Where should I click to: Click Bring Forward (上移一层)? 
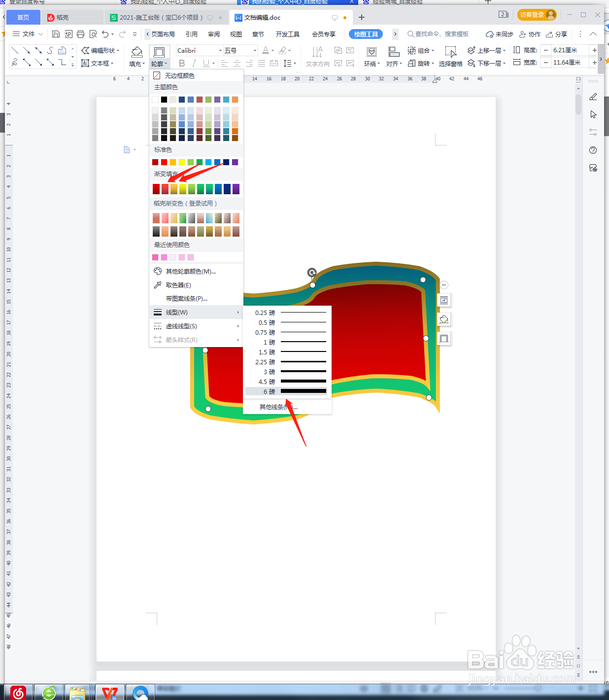(486, 50)
